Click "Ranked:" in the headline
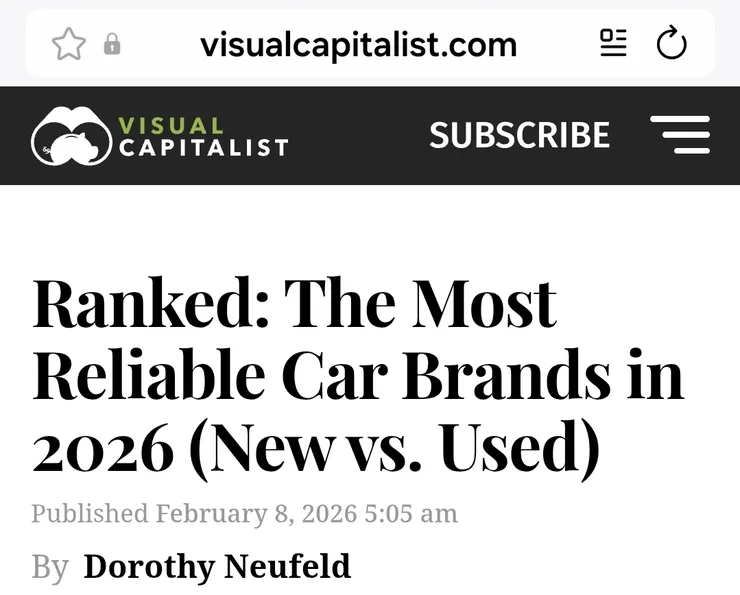This screenshot has width=740, height=595. coord(151,303)
